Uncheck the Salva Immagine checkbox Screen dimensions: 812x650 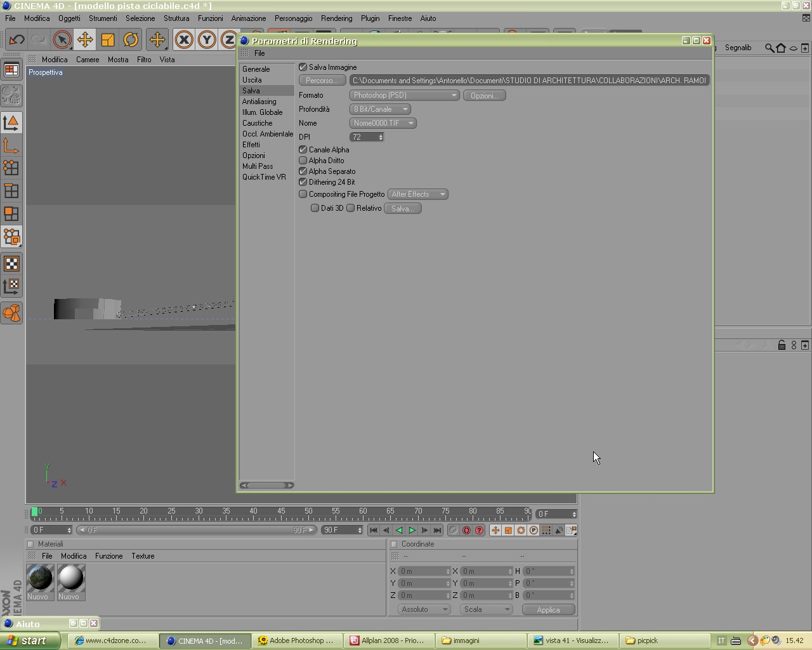[x=303, y=67]
